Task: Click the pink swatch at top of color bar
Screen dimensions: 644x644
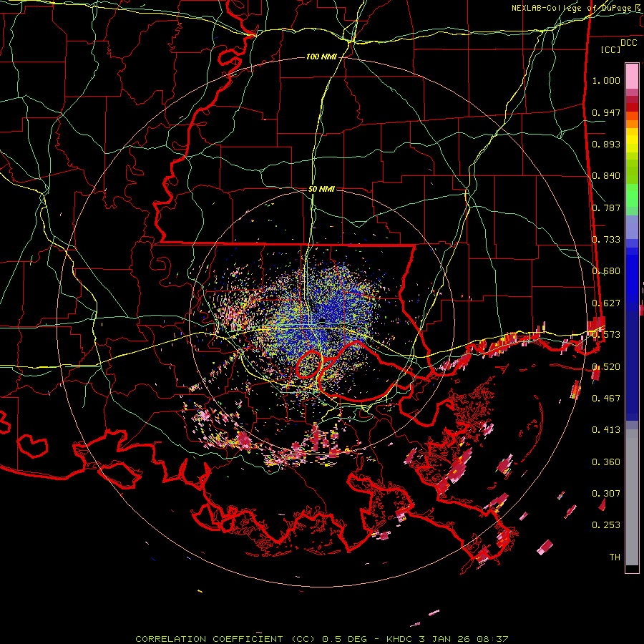Action: tap(632, 76)
